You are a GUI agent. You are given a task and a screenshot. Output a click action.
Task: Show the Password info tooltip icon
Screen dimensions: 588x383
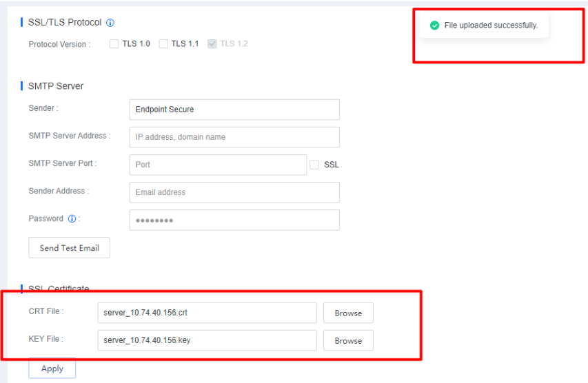[72, 219]
